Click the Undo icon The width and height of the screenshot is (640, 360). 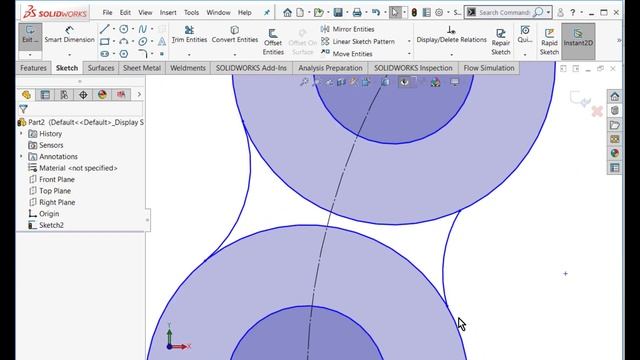[376, 13]
